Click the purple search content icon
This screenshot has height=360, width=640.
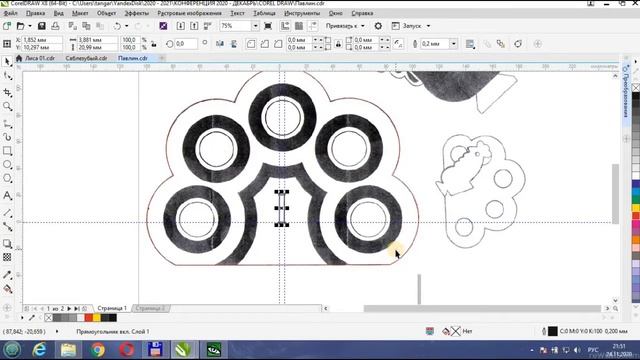(x=163, y=26)
